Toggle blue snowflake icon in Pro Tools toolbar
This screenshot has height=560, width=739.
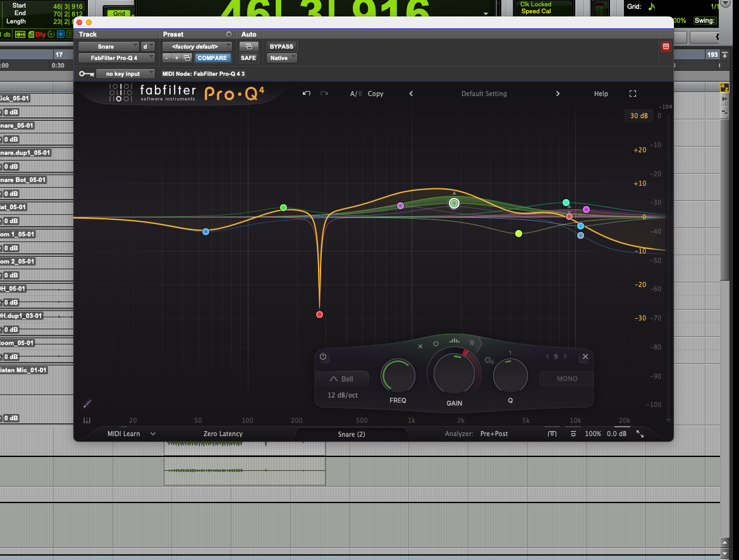pyautogui.click(x=61, y=34)
